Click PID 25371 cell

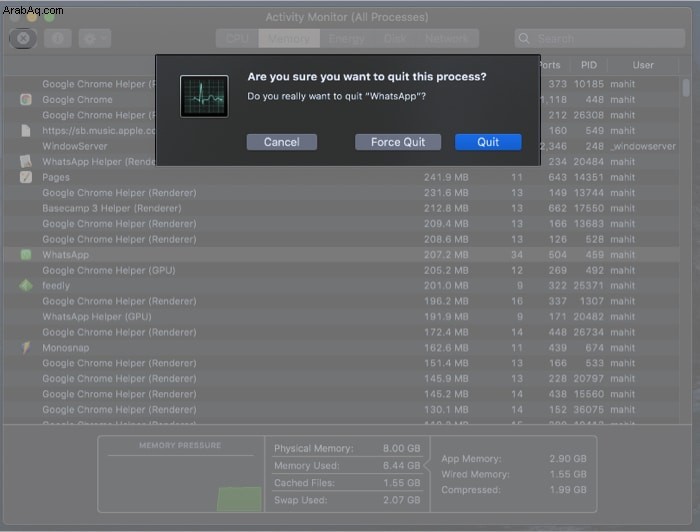588,286
